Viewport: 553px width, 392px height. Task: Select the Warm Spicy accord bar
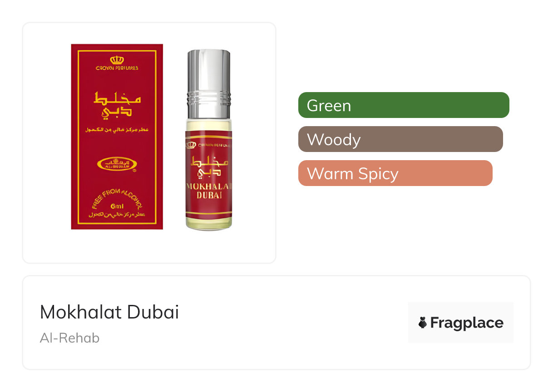coord(395,173)
